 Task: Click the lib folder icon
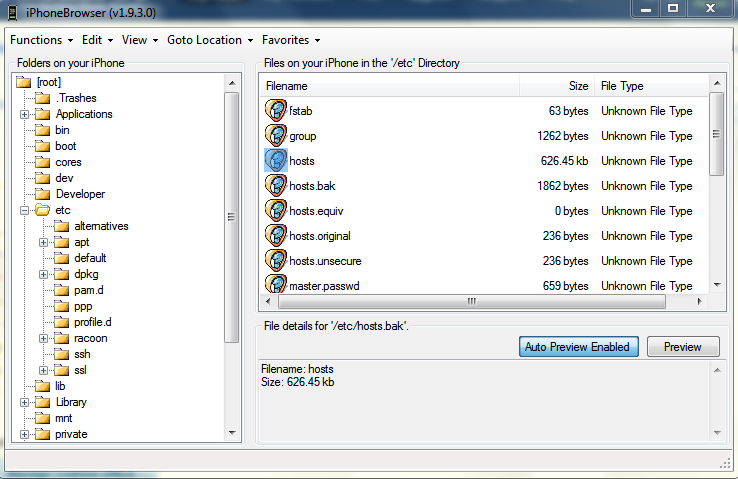43,386
